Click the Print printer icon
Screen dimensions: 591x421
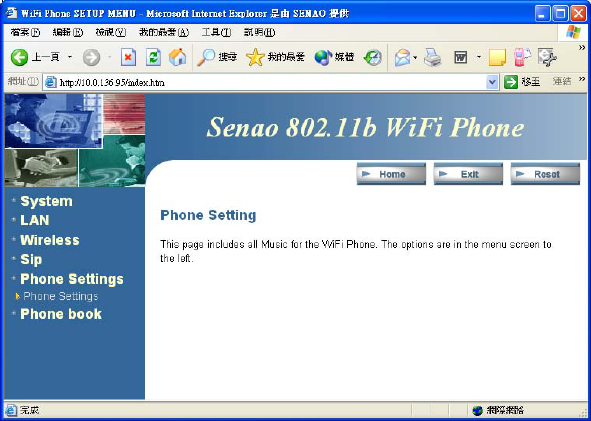tap(433, 58)
